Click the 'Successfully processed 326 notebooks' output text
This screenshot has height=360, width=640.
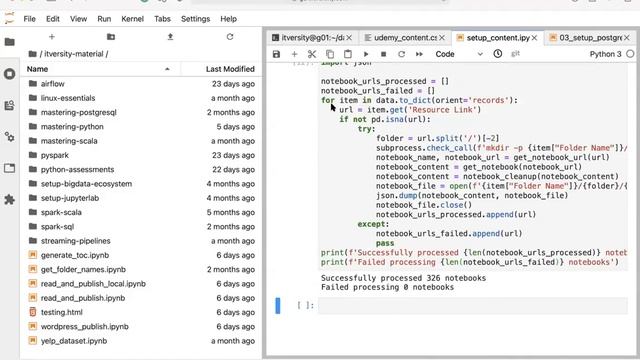[403, 278]
